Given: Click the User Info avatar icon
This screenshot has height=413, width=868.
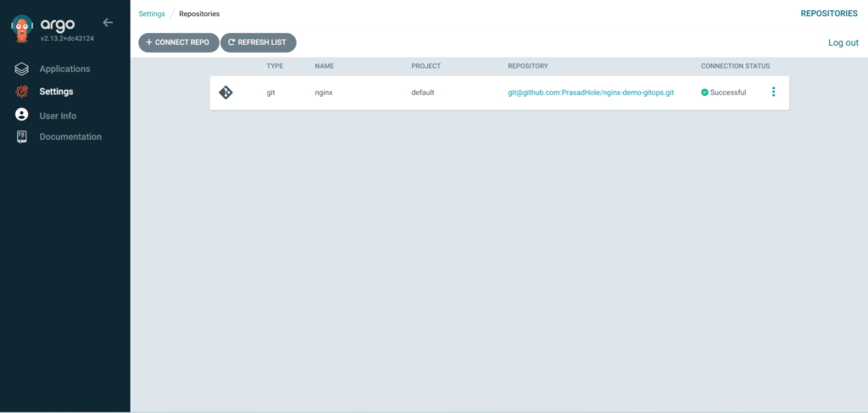Looking at the screenshot, I should 21,114.
